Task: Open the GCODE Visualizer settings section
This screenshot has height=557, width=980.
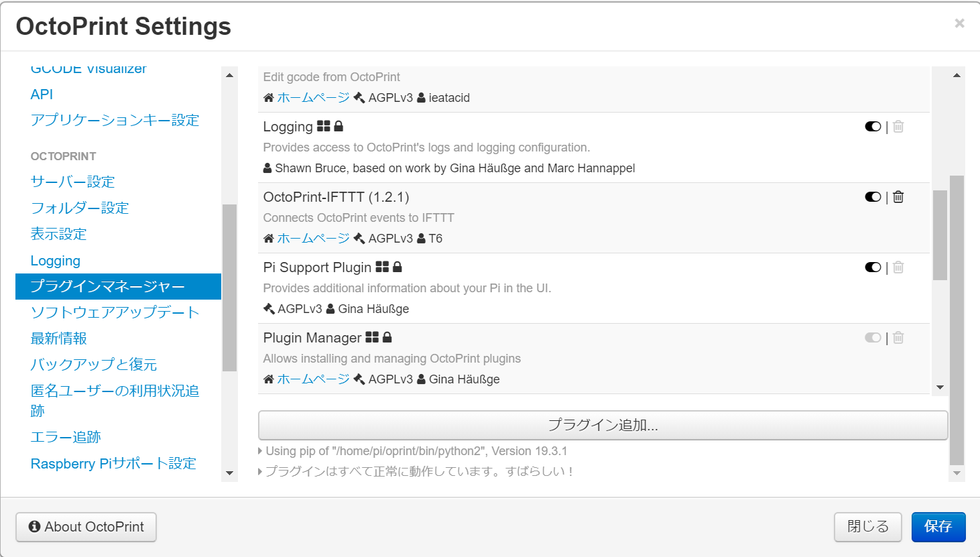Action: point(88,70)
